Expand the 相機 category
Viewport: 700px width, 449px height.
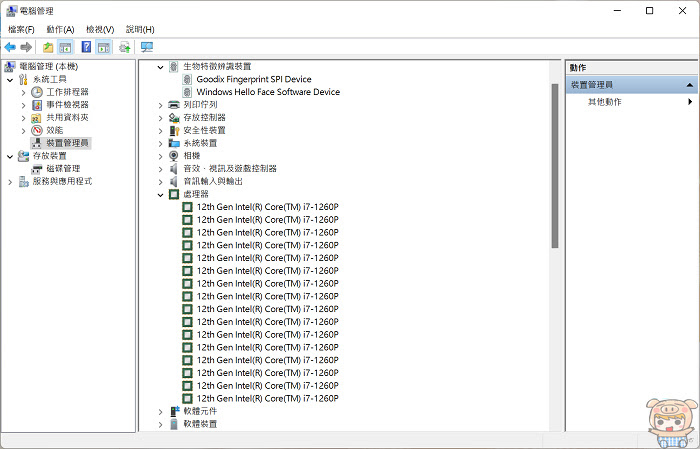point(160,156)
